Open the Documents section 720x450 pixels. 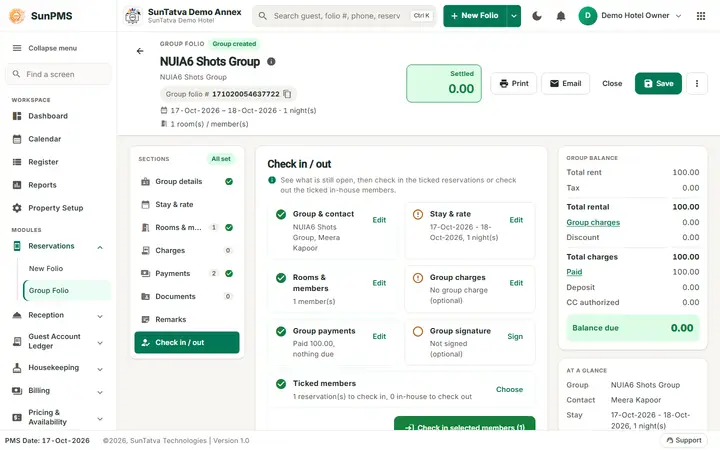tap(187, 297)
